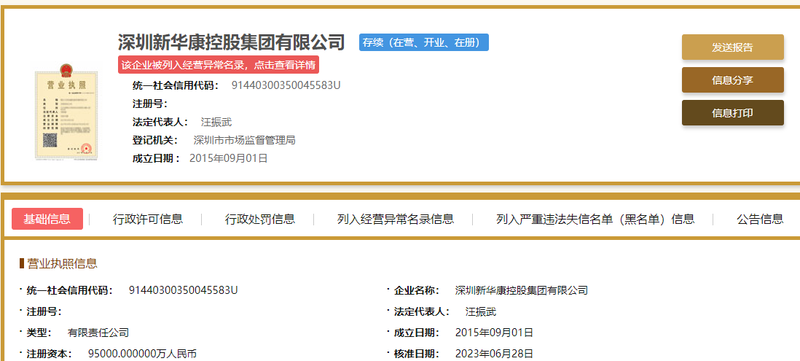The width and height of the screenshot is (800, 361).
Task: Open the 行政处罚信息 tab
Action: 260,219
